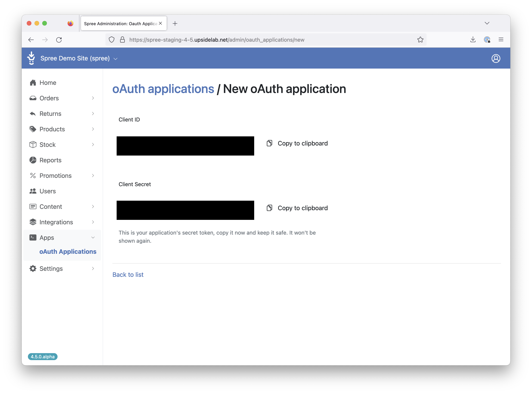Open Firefox downloads icon
Viewport: 532px width, 394px height.
coord(473,40)
